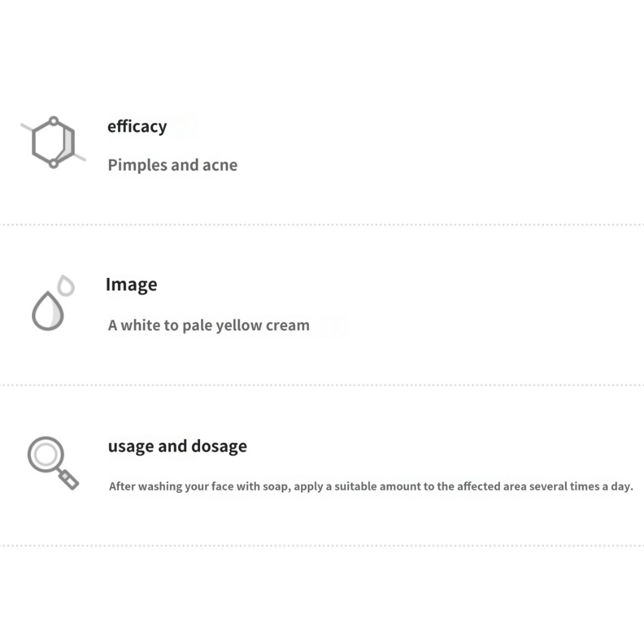Select the "efficacy" heading
This screenshot has height=644, width=644.
click(137, 126)
